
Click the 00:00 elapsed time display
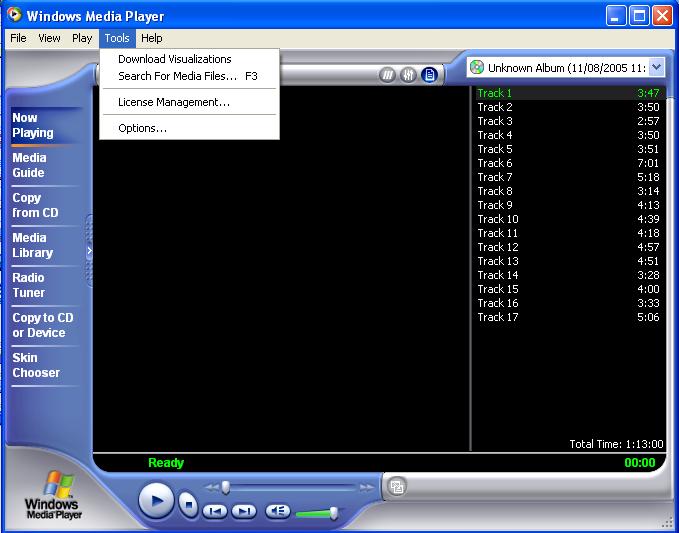pyautogui.click(x=640, y=463)
